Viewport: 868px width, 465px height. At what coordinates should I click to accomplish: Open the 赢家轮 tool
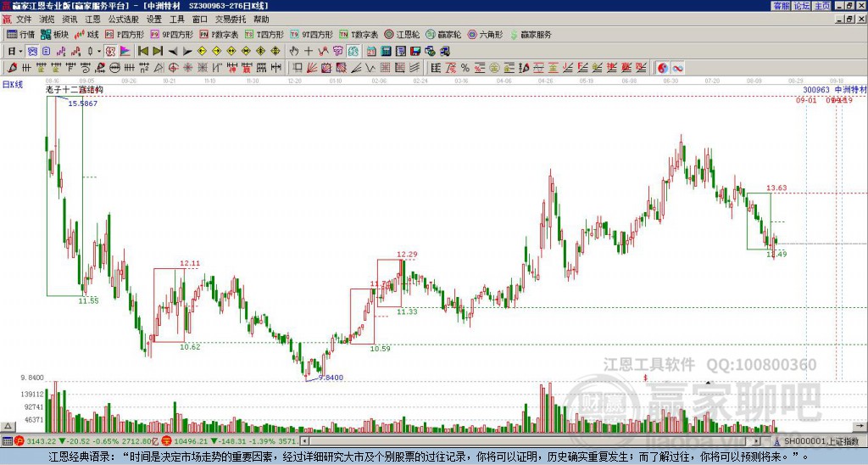tap(443, 34)
